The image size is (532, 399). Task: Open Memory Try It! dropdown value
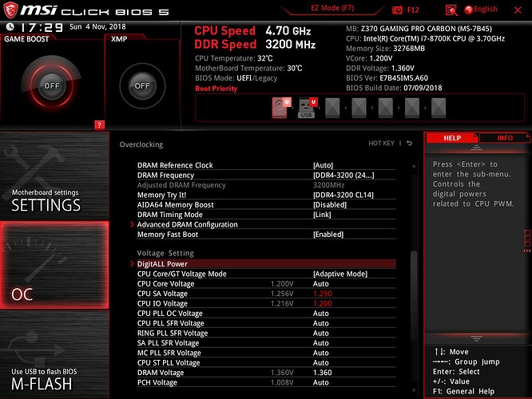click(343, 195)
